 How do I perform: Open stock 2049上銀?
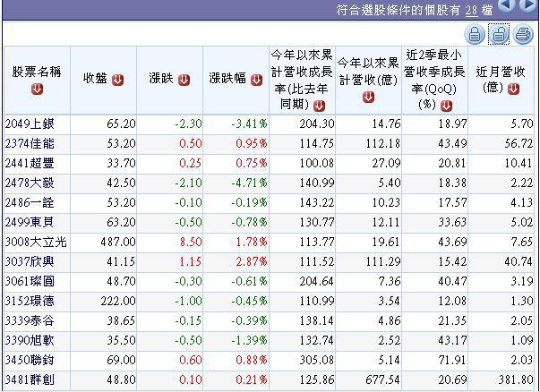point(30,124)
